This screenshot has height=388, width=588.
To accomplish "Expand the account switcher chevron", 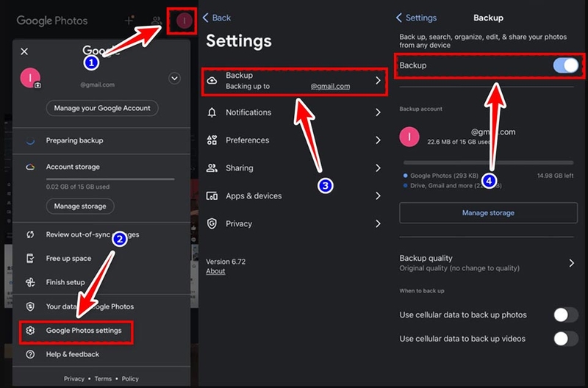I will point(174,79).
